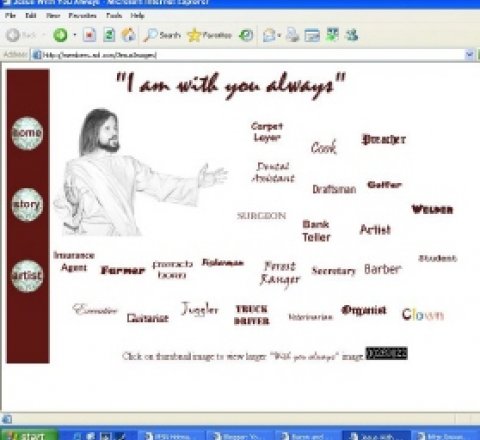Click the round 'story' sidebar button

[27, 204]
